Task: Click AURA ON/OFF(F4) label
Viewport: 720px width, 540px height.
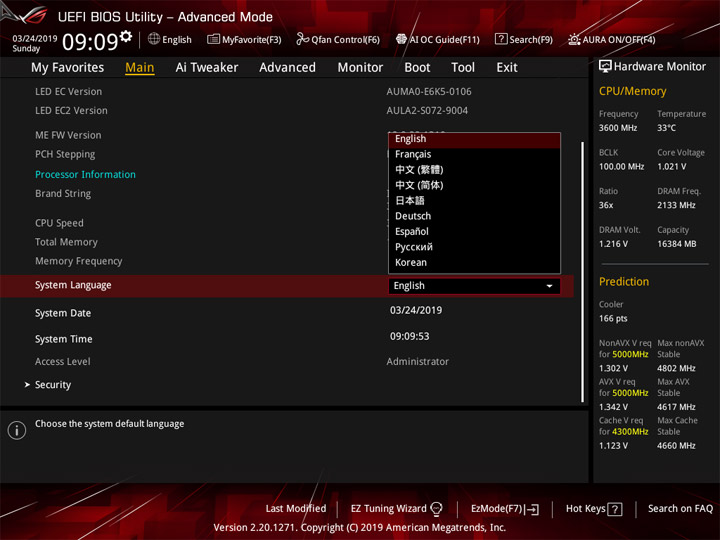Action: [x=619, y=40]
